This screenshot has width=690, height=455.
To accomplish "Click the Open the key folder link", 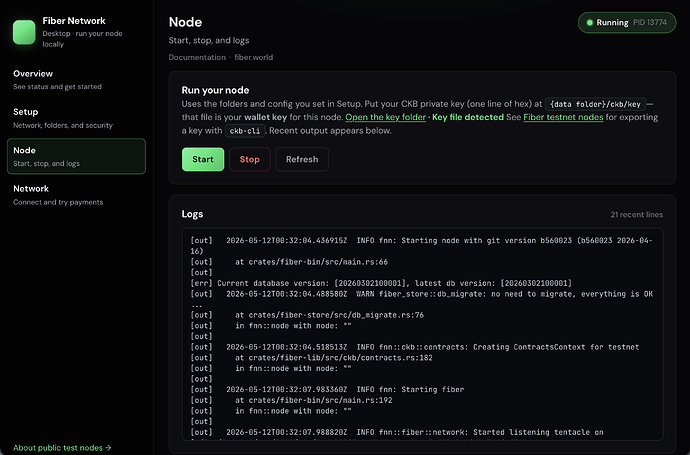I will click(x=385, y=117).
